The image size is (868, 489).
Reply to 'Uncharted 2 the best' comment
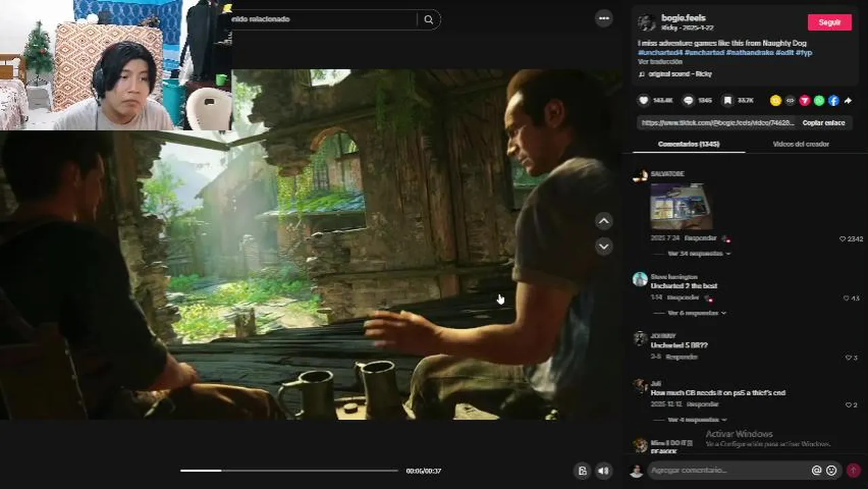[683, 298]
